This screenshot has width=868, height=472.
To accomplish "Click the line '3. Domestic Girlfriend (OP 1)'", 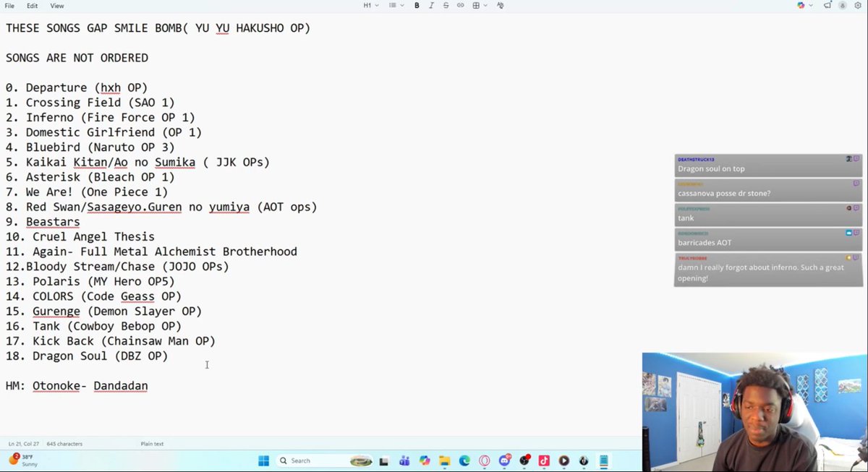I will tap(103, 132).
